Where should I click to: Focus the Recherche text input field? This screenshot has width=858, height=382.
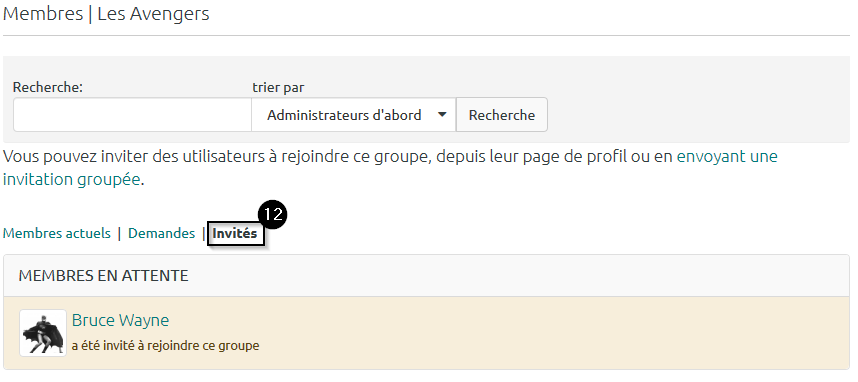132,115
